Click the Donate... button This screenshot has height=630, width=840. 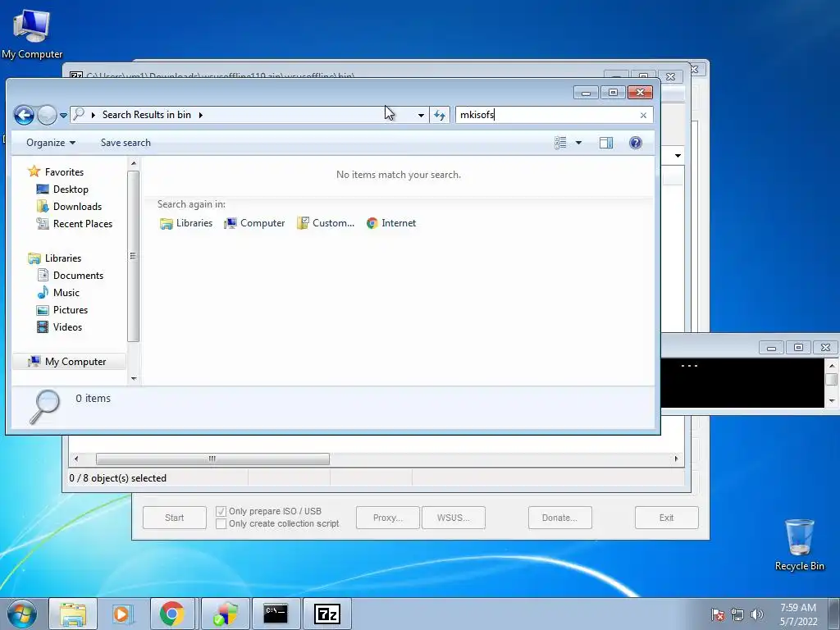tap(559, 518)
